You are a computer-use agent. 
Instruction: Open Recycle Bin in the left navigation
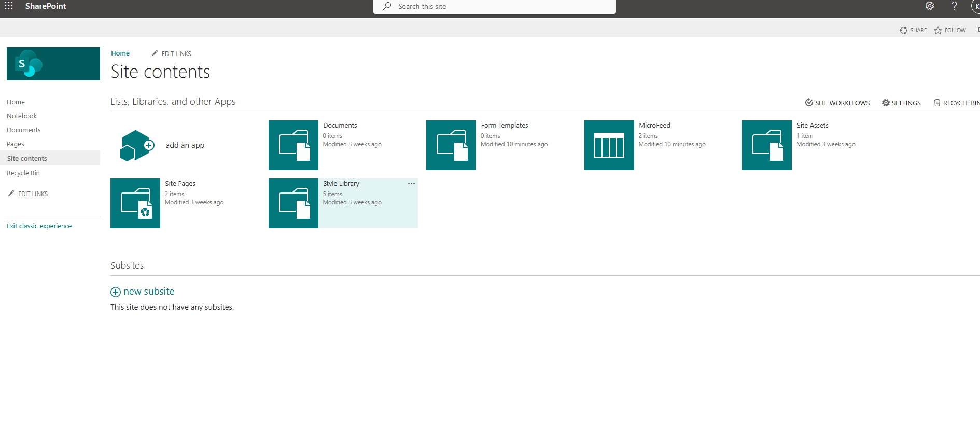(23, 173)
